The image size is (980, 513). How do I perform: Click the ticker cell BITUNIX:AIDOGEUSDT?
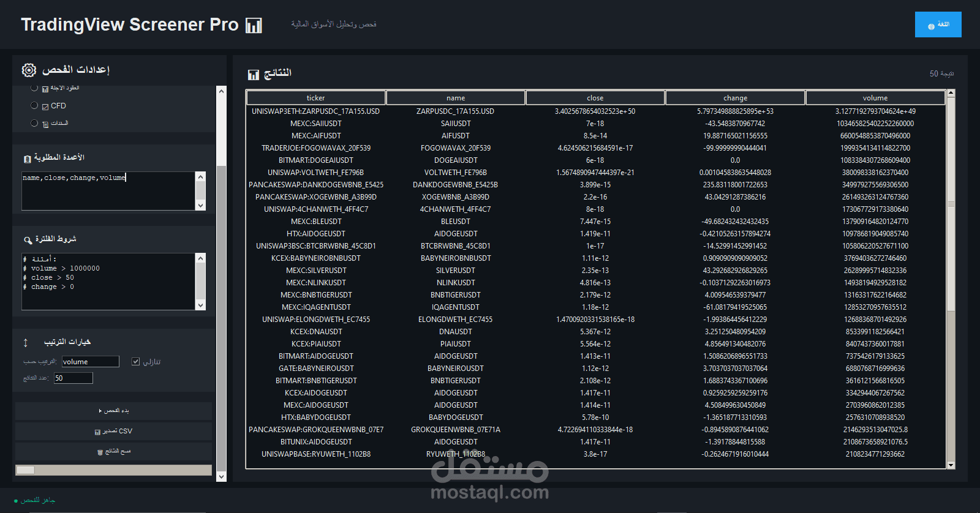[x=315, y=442]
